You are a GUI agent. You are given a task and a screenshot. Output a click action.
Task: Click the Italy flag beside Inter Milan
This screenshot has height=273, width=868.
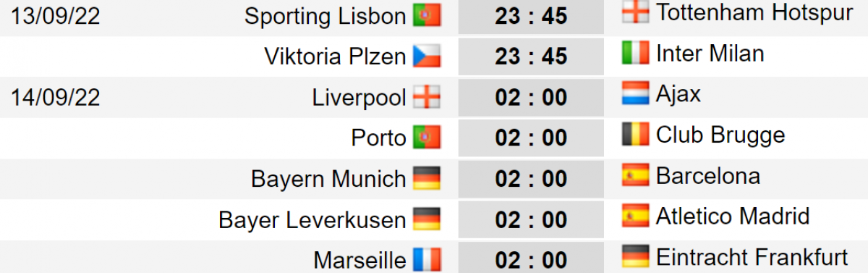tap(635, 52)
